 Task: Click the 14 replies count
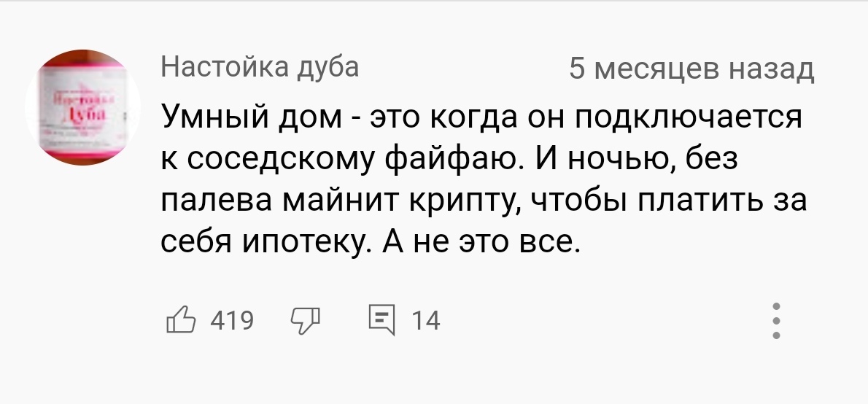(426, 320)
